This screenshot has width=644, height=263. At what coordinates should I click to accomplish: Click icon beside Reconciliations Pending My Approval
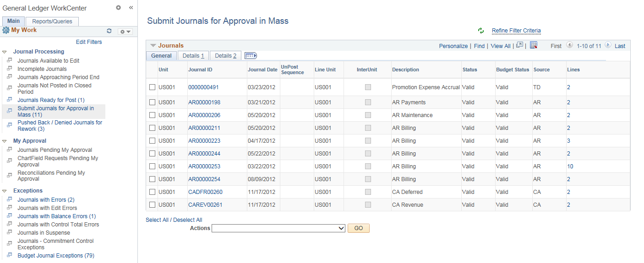(x=10, y=175)
